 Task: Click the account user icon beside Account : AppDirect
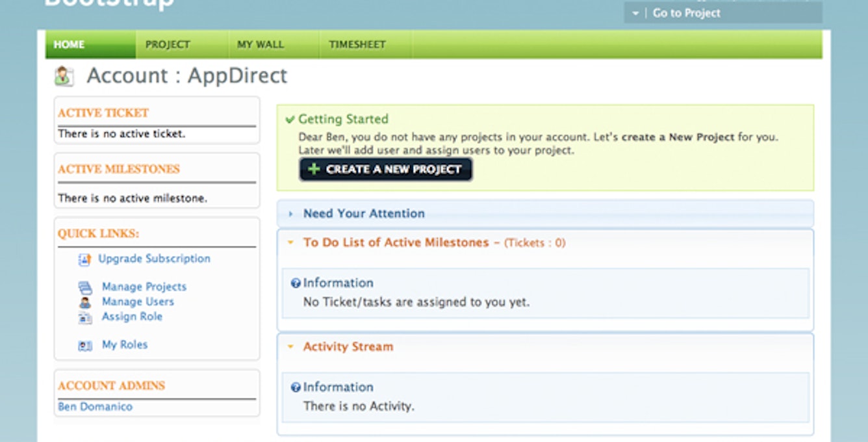coord(64,77)
